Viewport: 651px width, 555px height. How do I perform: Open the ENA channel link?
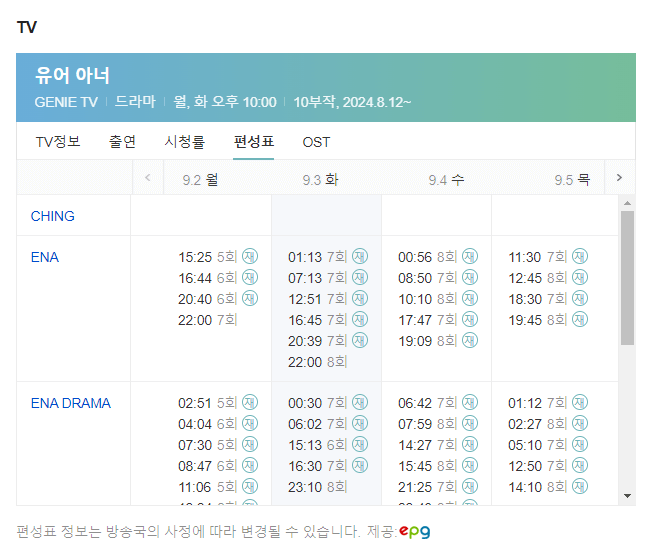45,257
